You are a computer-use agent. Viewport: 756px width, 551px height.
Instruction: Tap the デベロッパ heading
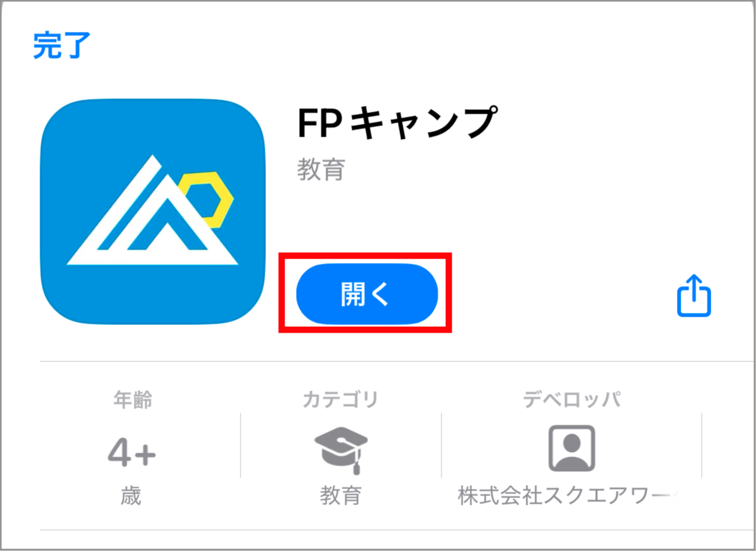572,400
